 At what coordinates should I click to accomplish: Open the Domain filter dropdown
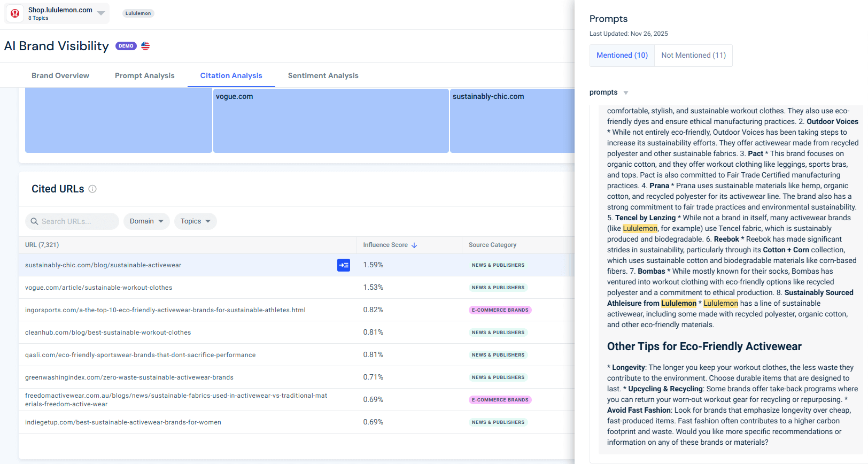point(146,221)
